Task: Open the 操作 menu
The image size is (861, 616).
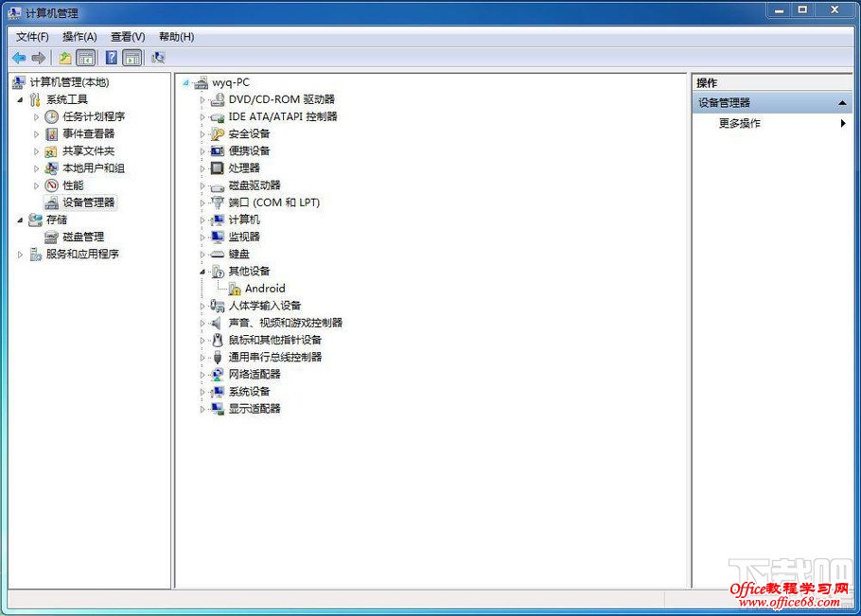Action: click(x=79, y=36)
